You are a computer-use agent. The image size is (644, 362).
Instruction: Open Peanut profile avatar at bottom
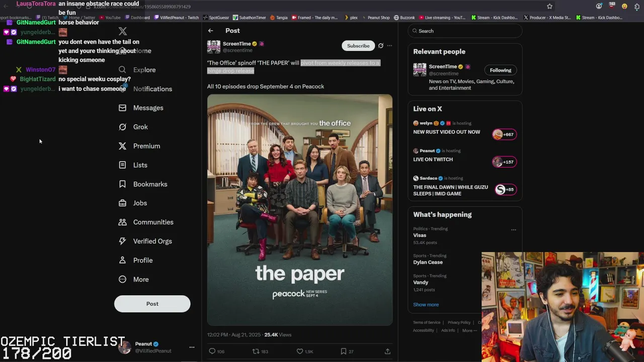pyautogui.click(x=125, y=347)
